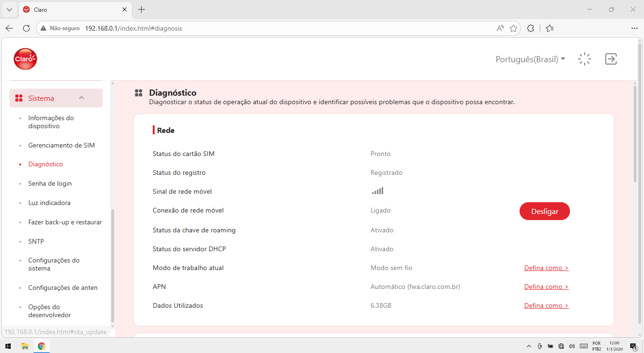Open the browser tab list chevron
Image resolution: width=644 pixels, height=353 pixels.
tap(9, 9)
